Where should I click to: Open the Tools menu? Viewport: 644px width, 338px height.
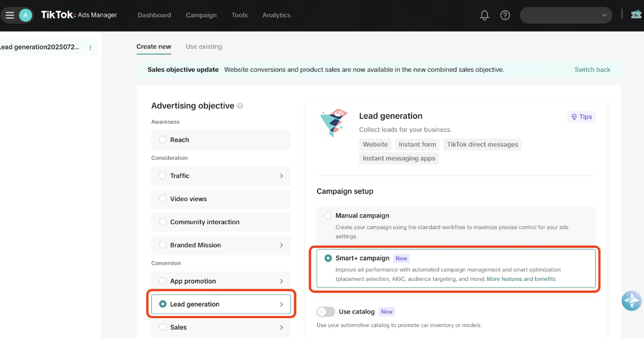pyautogui.click(x=239, y=15)
